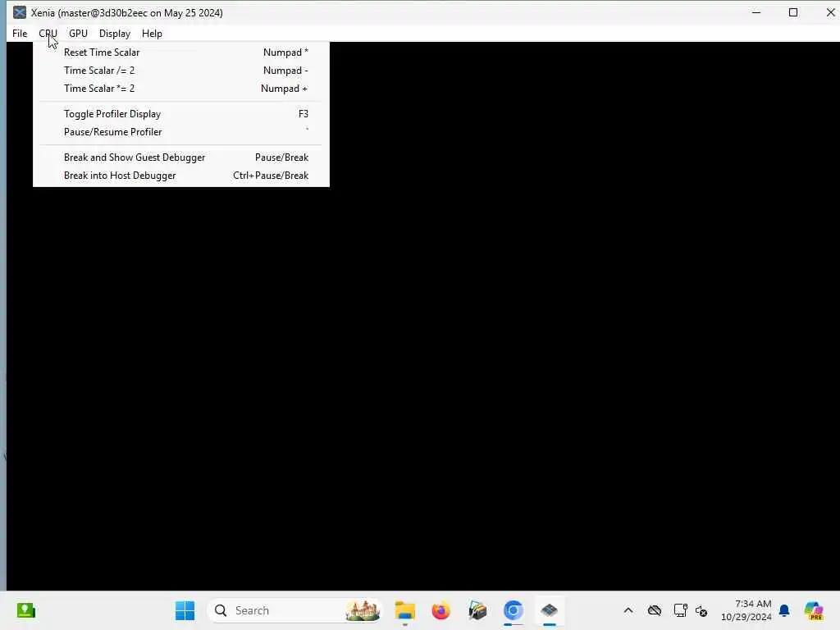This screenshot has height=630, width=840.
Task: Select Break and Show Guest Debugger
Action: point(181,157)
